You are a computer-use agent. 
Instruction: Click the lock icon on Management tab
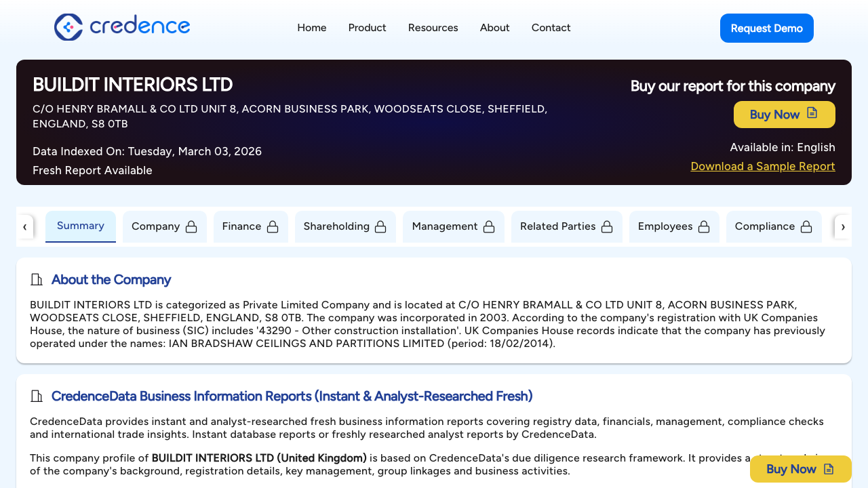tap(489, 226)
